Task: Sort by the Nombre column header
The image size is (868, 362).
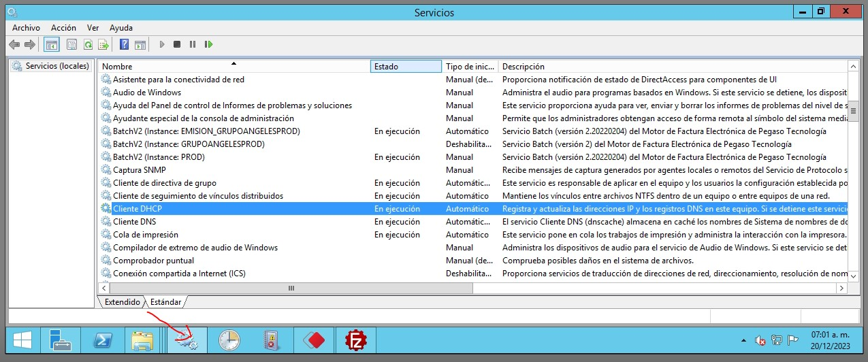Action: 234,67
